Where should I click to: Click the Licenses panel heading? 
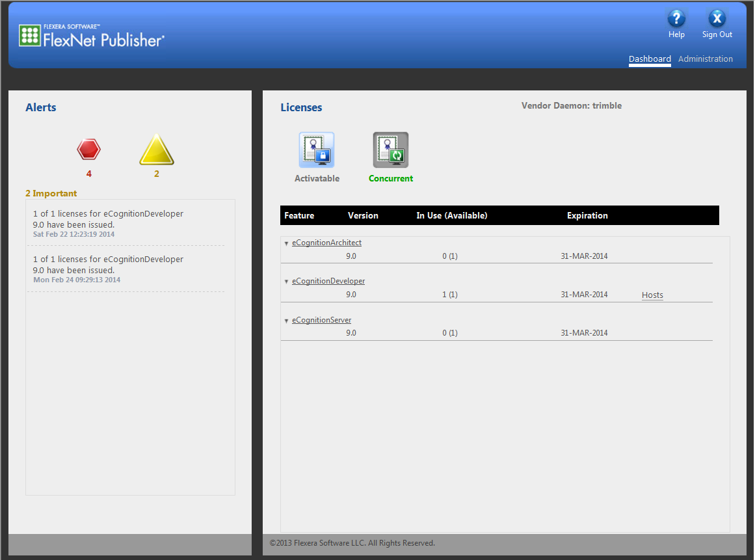point(302,107)
